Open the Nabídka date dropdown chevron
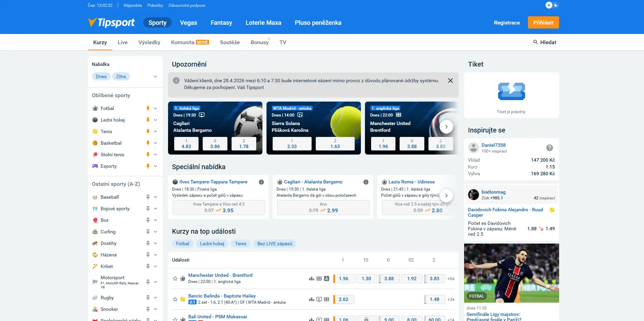Viewport: 644px width, 321px height. [x=155, y=76]
